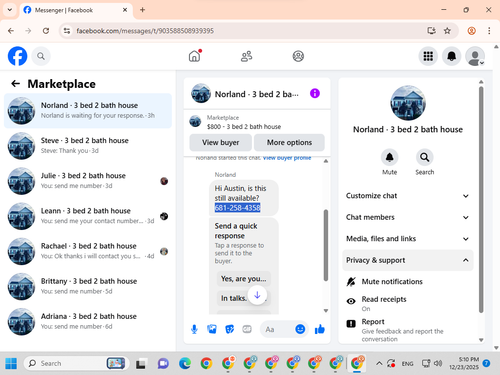Click the Aa message input field
This screenshot has height=375, width=500.
278,329
